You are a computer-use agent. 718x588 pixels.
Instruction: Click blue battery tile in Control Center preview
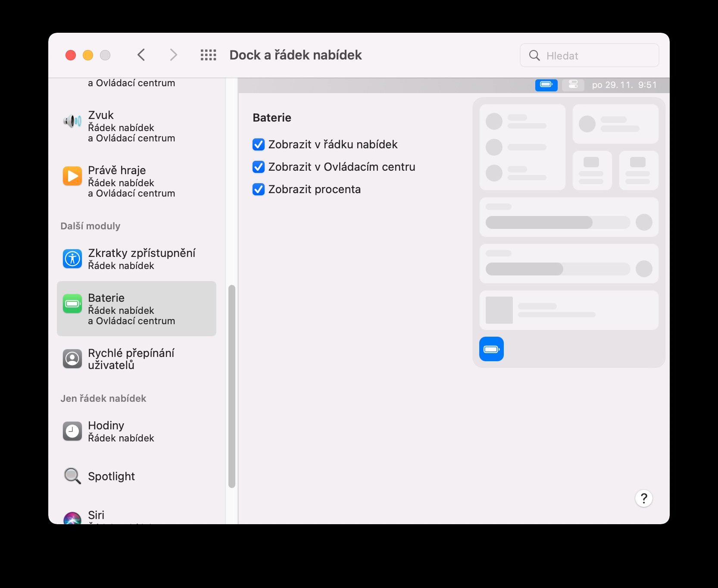click(491, 349)
